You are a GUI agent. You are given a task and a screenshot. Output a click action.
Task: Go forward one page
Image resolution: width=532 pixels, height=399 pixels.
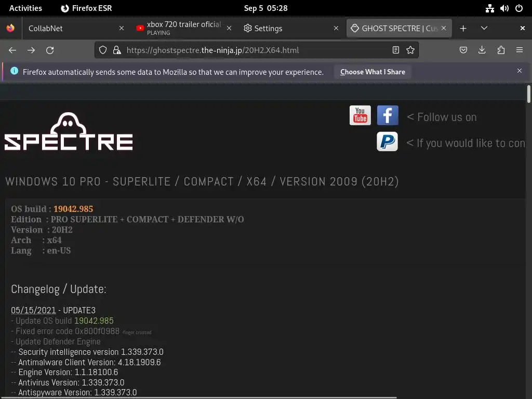(x=31, y=50)
